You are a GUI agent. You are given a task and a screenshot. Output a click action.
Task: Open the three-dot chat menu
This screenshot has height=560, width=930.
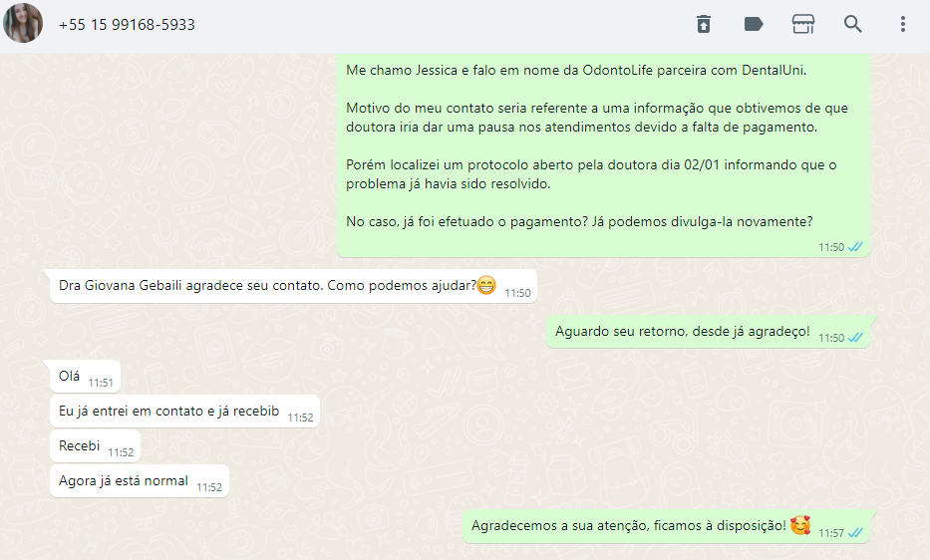click(903, 24)
